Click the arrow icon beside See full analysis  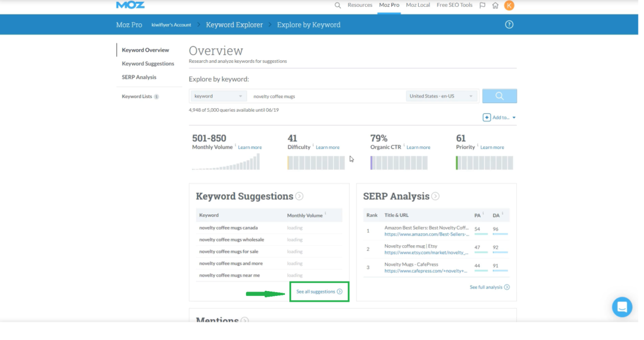pyautogui.click(x=507, y=287)
